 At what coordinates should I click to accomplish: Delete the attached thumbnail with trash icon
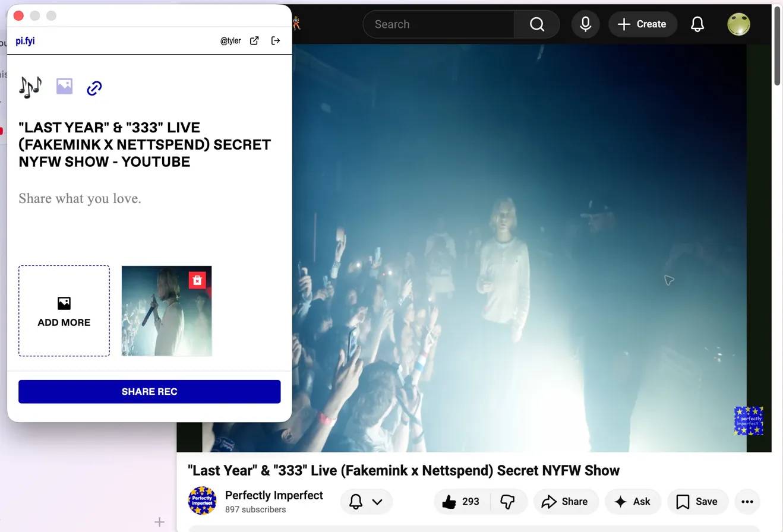(197, 280)
